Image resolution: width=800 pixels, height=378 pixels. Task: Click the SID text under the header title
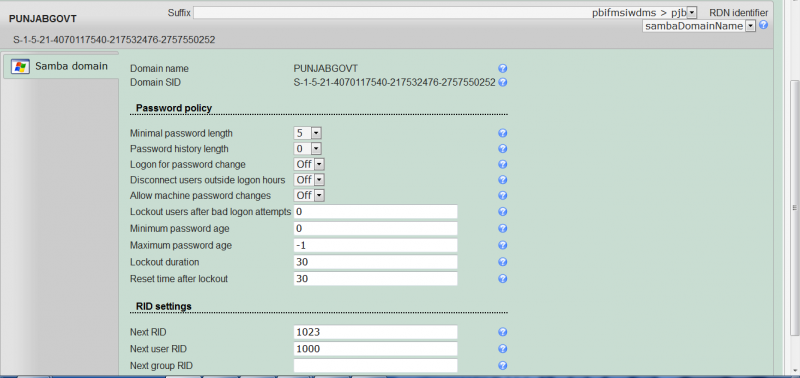(114, 40)
